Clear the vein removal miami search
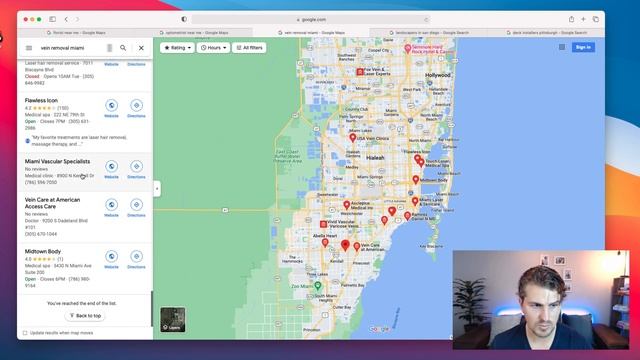Viewport: 640px width, 360px height. pos(141,48)
